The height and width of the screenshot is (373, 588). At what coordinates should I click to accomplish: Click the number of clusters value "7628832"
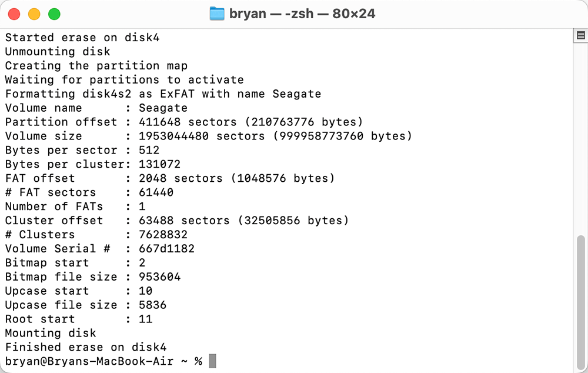pyautogui.click(x=163, y=235)
